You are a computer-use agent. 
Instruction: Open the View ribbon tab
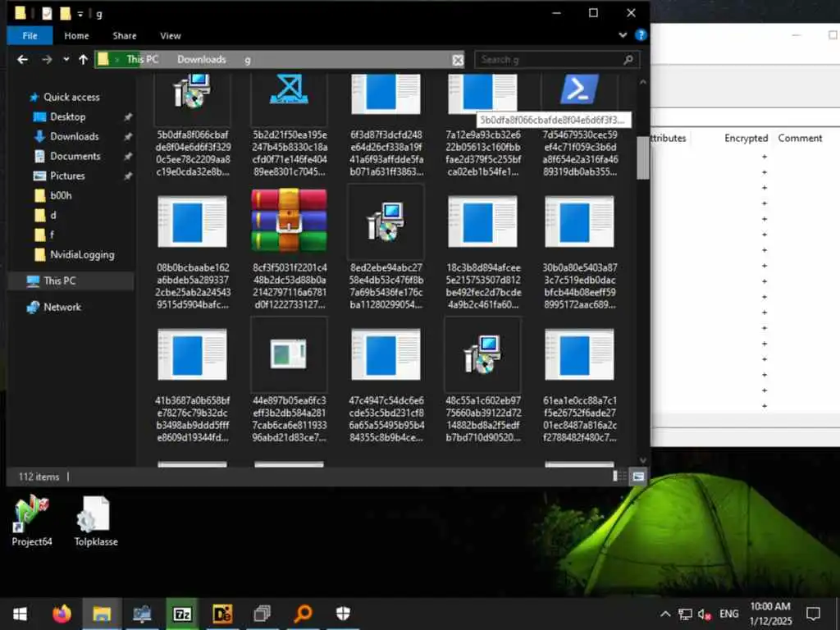pyautogui.click(x=171, y=36)
